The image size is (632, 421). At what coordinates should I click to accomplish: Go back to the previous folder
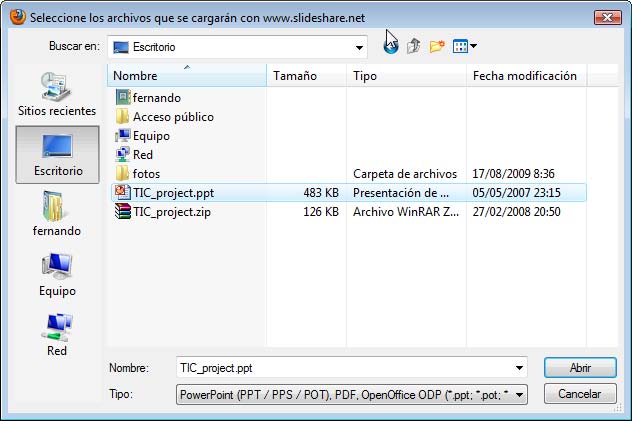(391, 47)
